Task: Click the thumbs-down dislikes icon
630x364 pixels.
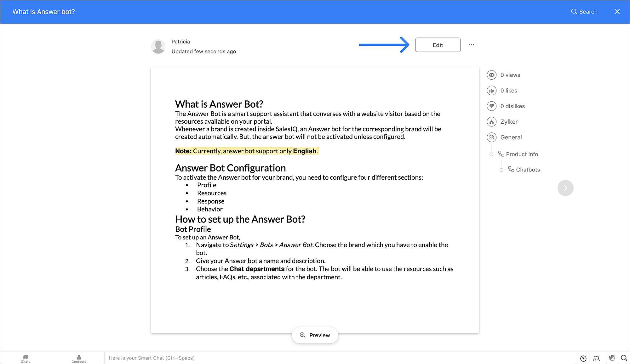Action: [491, 106]
